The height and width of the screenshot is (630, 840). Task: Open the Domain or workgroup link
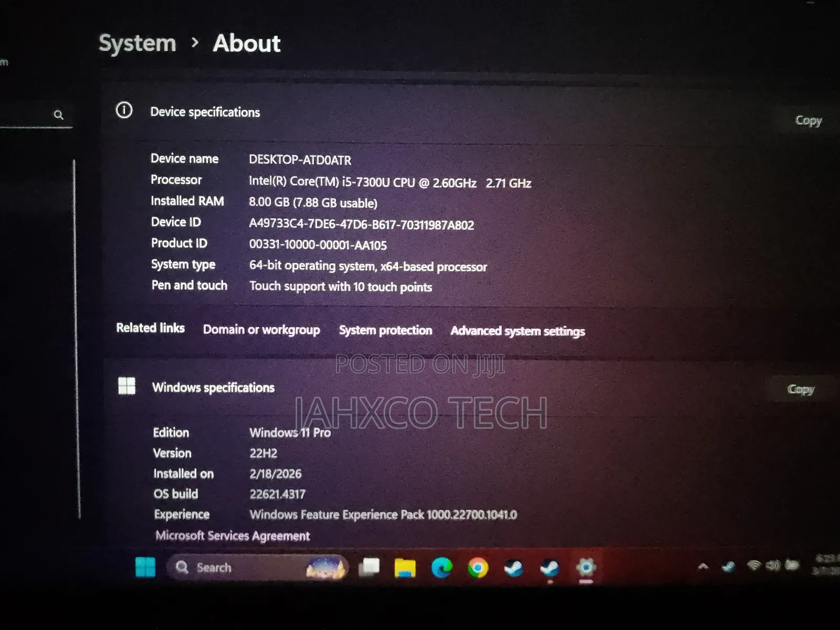click(261, 330)
